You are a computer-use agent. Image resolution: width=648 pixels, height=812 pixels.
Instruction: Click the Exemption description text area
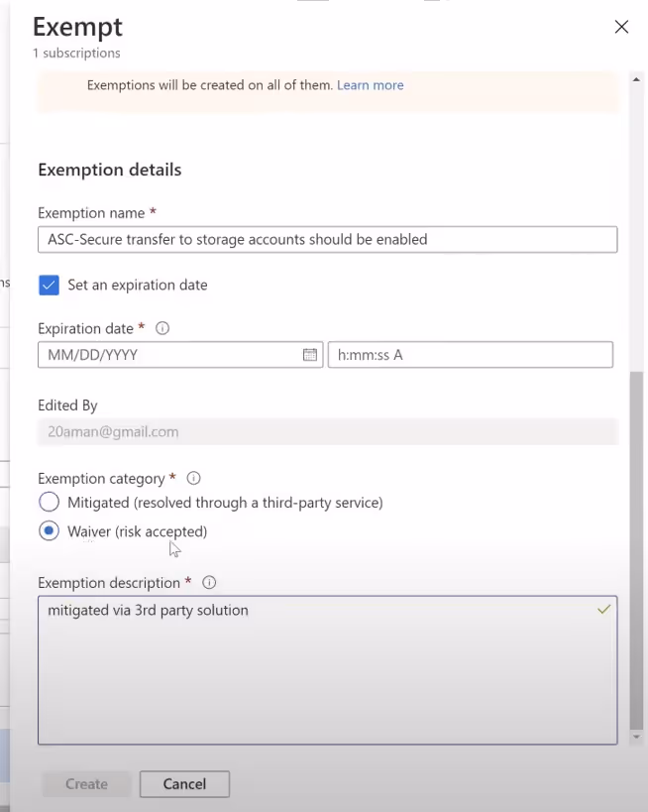point(328,670)
